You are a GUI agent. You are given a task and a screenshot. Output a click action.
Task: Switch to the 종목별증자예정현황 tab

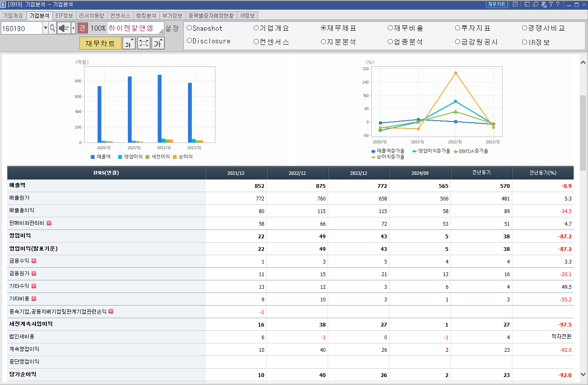(x=211, y=16)
